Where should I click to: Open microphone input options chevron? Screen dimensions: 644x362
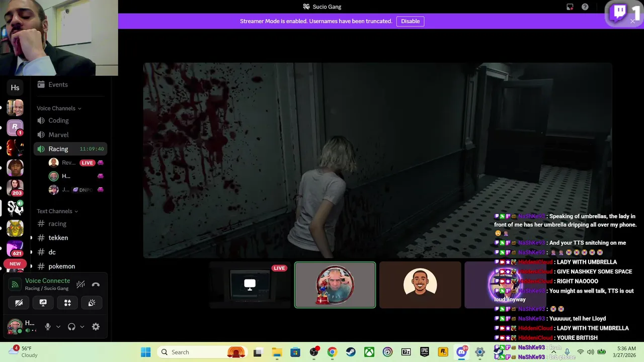58,327
